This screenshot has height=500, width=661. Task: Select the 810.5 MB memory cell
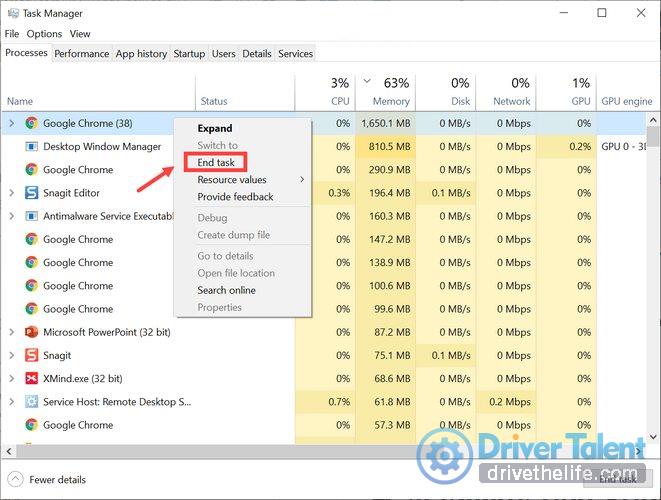click(386, 146)
